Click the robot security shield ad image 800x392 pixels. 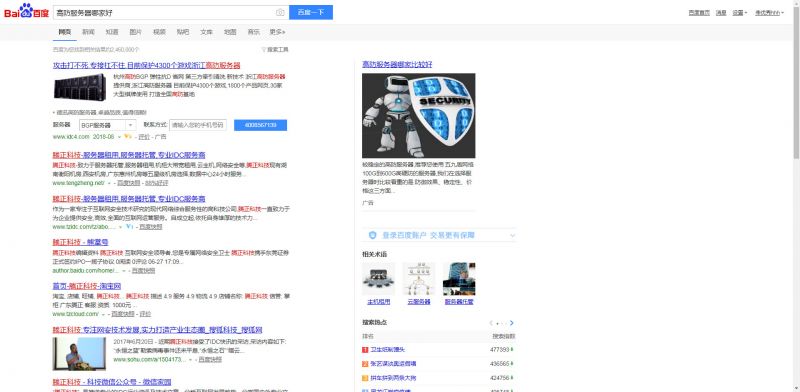(418, 115)
